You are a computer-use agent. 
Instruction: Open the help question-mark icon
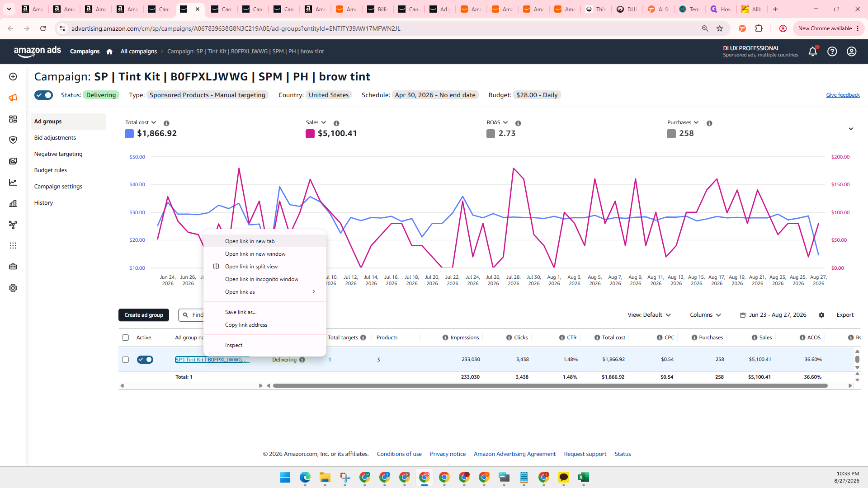(832, 52)
